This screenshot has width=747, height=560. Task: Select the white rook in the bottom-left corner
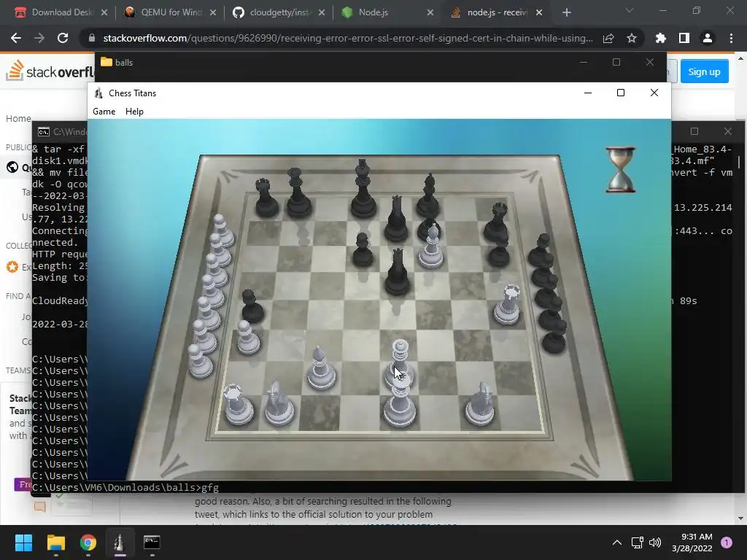(x=238, y=405)
